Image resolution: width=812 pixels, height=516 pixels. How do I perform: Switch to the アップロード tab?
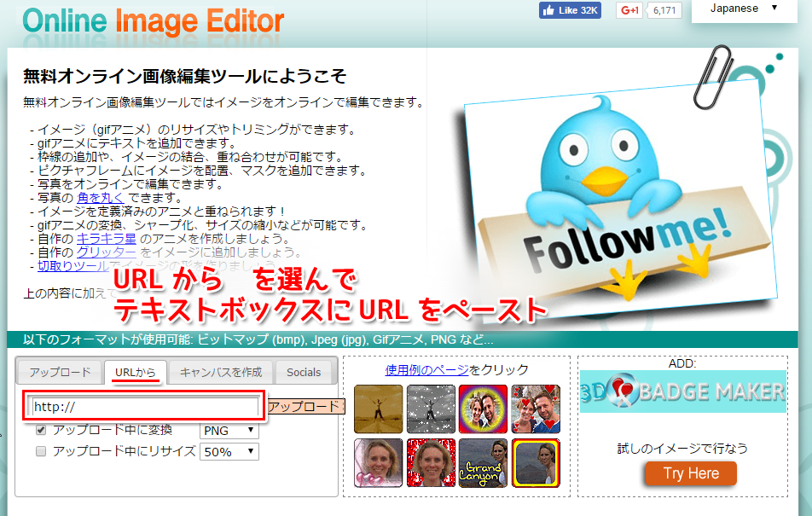pos(60,372)
